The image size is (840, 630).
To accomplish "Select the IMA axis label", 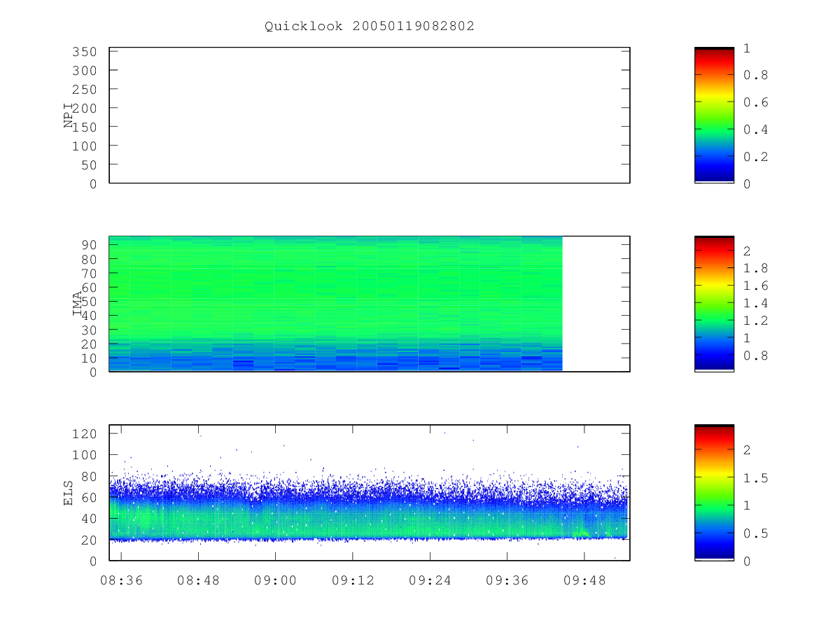I will [x=78, y=304].
